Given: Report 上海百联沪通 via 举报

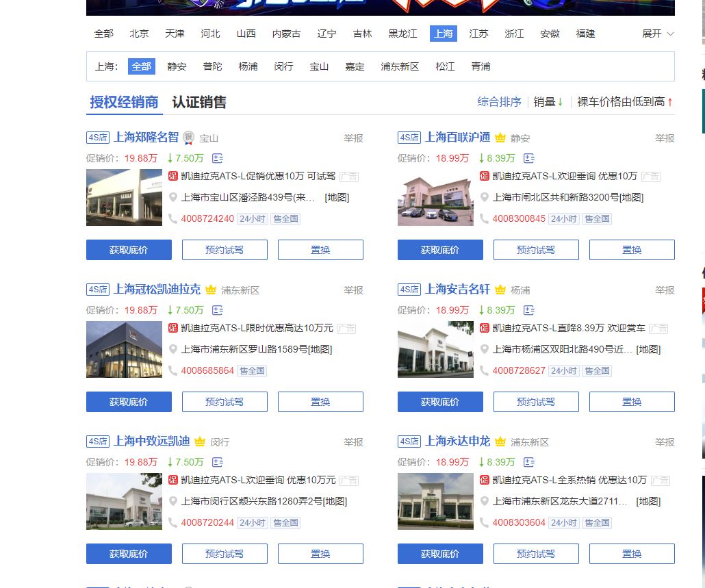Looking at the screenshot, I should pos(665,138).
